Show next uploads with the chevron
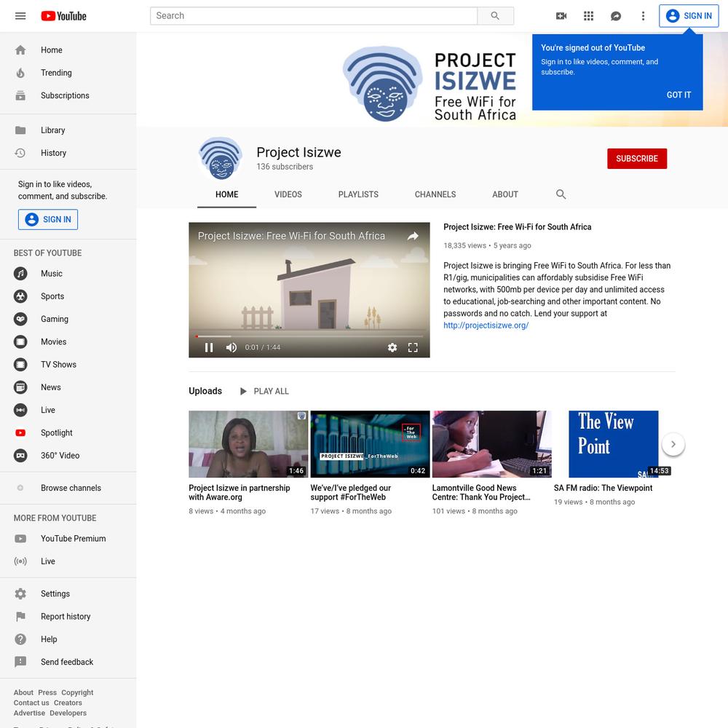This screenshot has width=728, height=728. click(673, 445)
